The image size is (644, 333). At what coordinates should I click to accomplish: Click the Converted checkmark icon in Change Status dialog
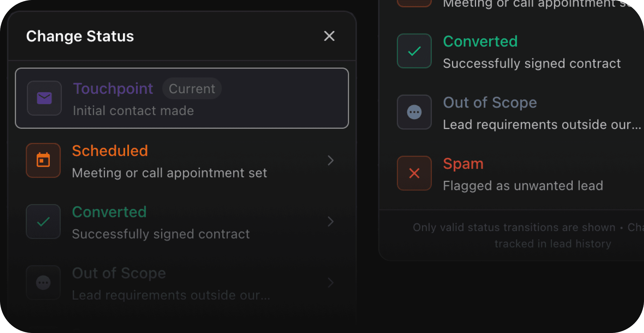coord(43,221)
